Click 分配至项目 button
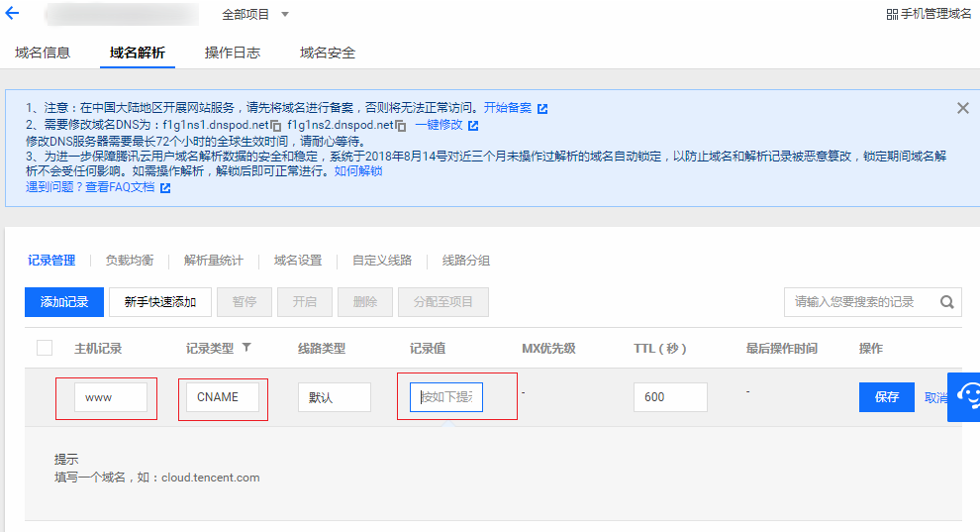Screen dimensions: 980x532 coord(443,302)
